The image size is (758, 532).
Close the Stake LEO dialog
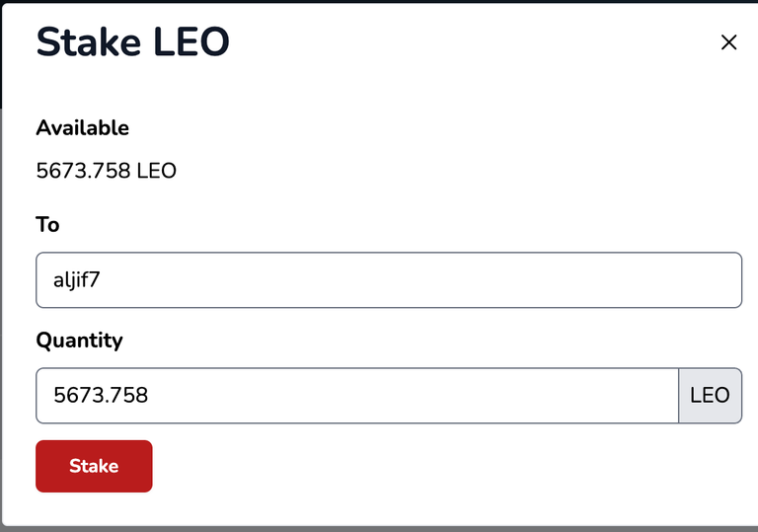728,42
